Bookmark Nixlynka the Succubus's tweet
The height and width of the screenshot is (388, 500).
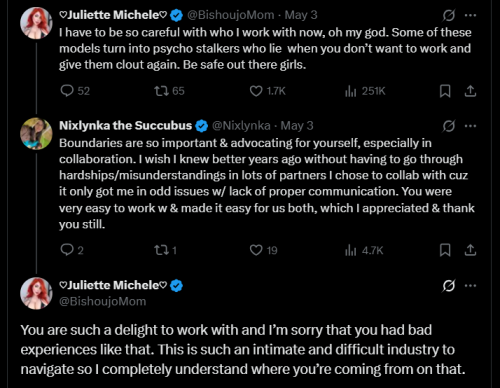(x=445, y=250)
